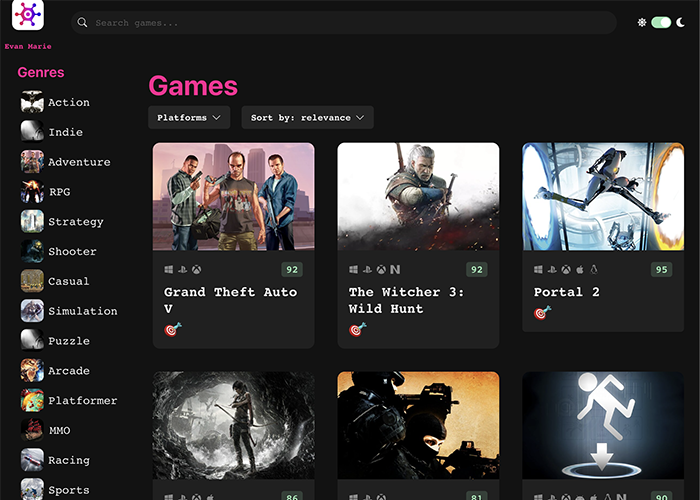Click the Games page heading
Image resolution: width=700 pixels, height=500 pixels.
click(193, 86)
